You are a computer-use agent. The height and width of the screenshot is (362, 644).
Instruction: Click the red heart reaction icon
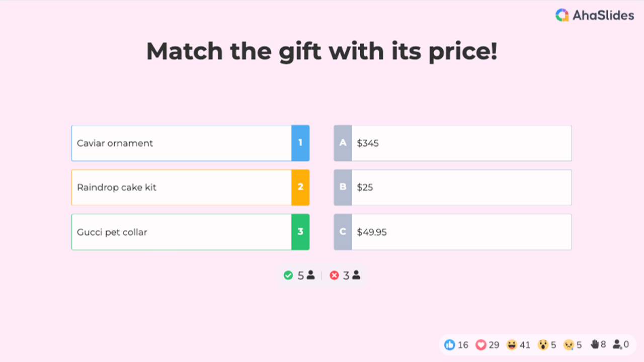tap(481, 345)
